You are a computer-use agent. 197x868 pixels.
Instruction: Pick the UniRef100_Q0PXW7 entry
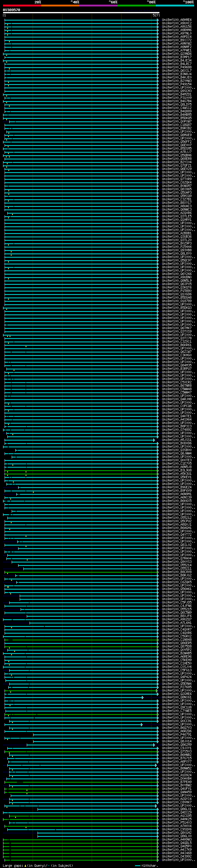point(176,121)
